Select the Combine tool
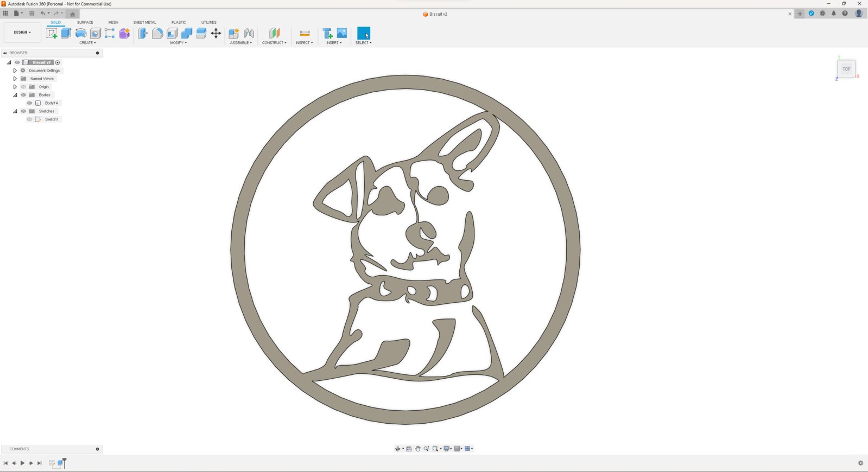The width and height of the screenshot is (868, 472). click(187, 33)
